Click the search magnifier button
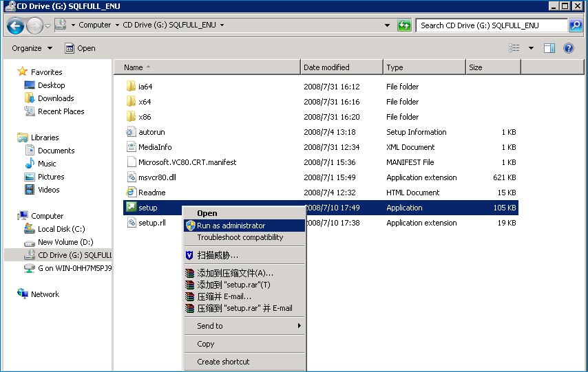588x372 pixels. point(576,25)
